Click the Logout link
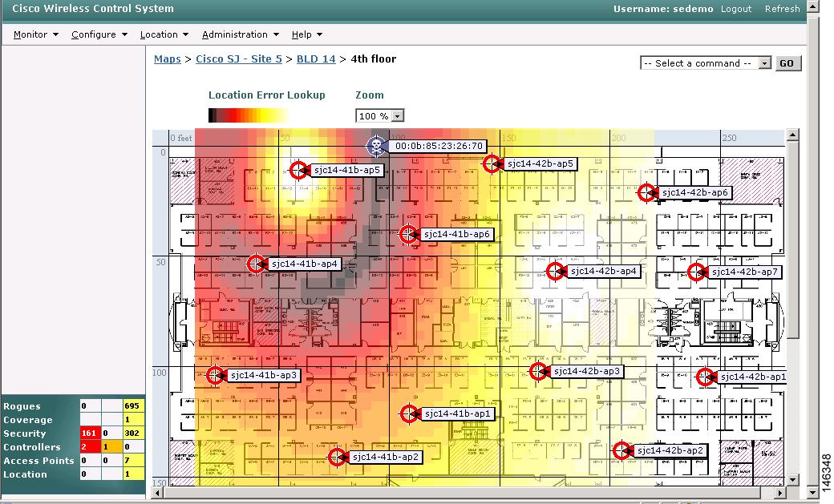This screenshot has width=834, height=504. click(736, 9)
